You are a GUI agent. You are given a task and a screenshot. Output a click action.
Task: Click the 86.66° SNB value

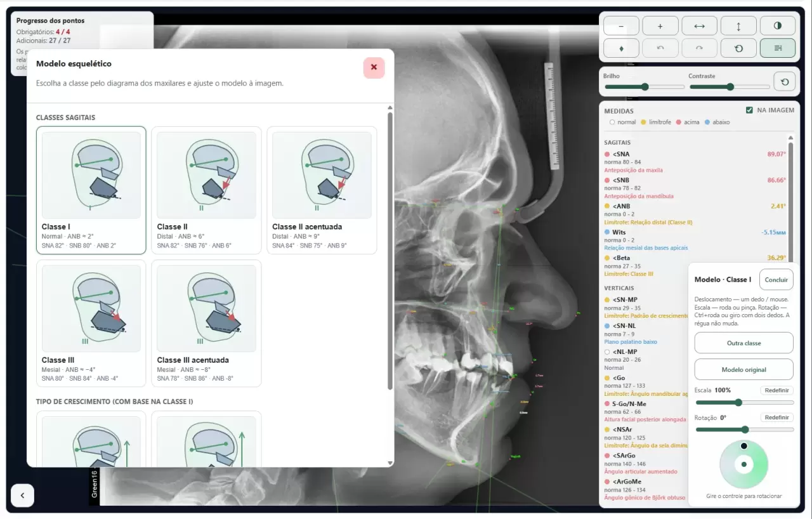776,180
